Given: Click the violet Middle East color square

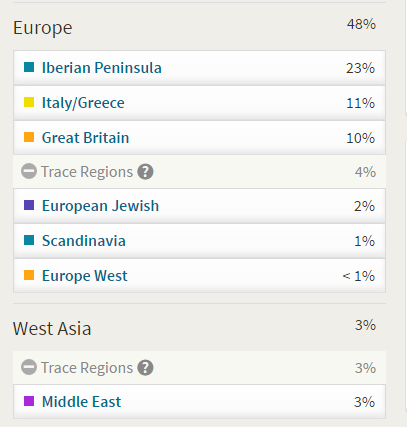Looking at the screenshot, I should click(29, 401).
